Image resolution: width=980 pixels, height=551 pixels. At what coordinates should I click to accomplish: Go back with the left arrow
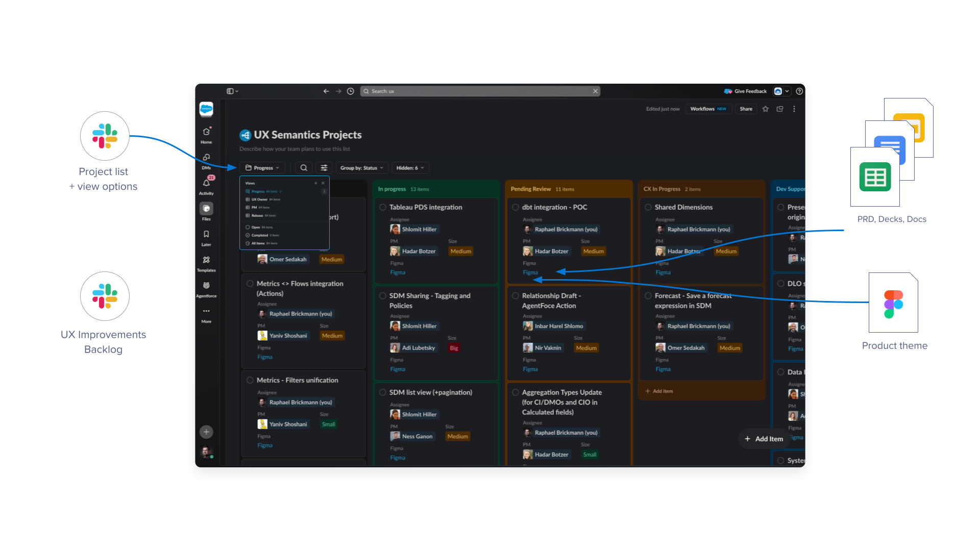326,91
